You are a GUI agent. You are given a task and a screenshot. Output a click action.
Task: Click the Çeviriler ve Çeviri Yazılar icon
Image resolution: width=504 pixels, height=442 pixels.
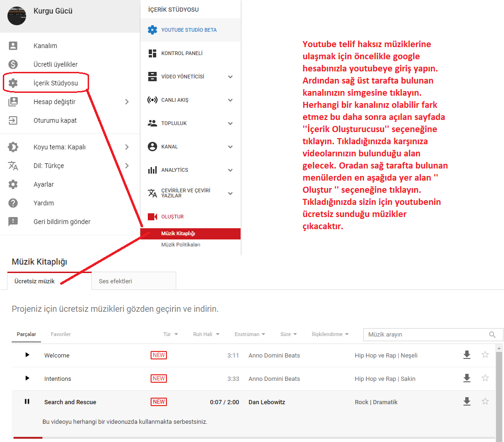point(152,193)
